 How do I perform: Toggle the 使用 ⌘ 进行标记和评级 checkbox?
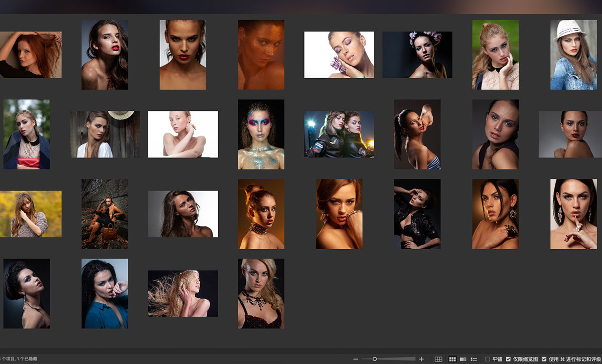[544, 359]
